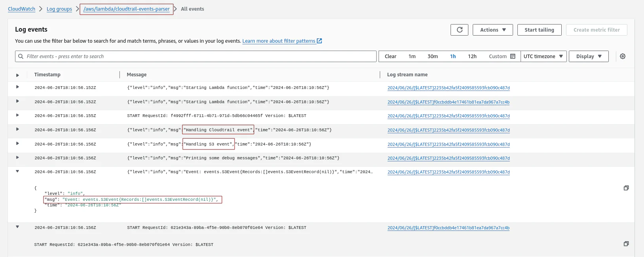Click external link icon after filter patterns link
The image size is (644, 257).
320,41
